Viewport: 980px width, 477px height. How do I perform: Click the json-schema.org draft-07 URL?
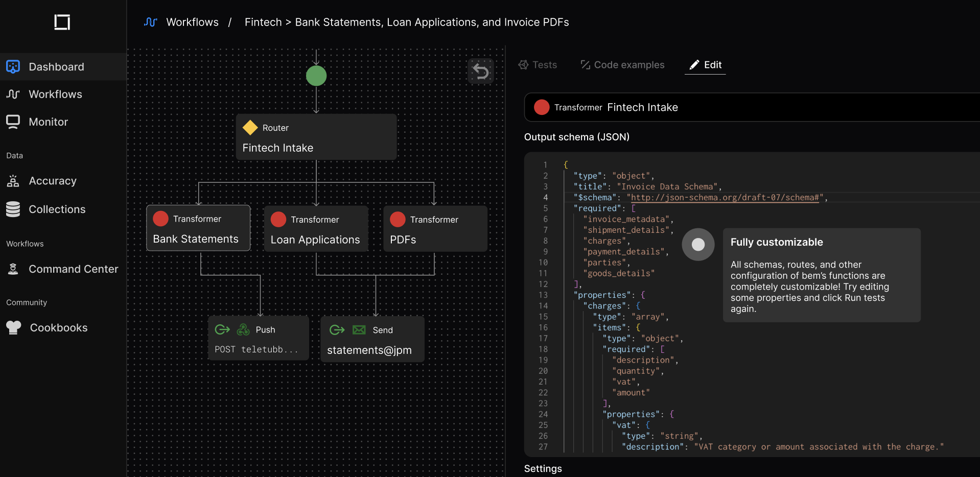pyautogui.click(x=725, y=197)
